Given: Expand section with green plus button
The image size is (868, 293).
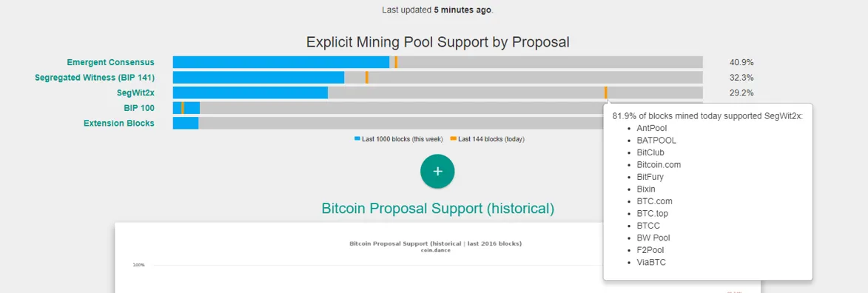Looking at the screenshot, I should (437, 171).
